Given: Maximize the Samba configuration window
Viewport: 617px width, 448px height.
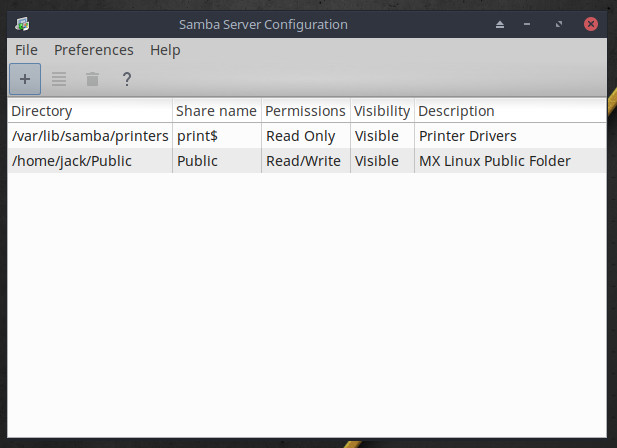Looking at the screenshot, I should (558, 23).
